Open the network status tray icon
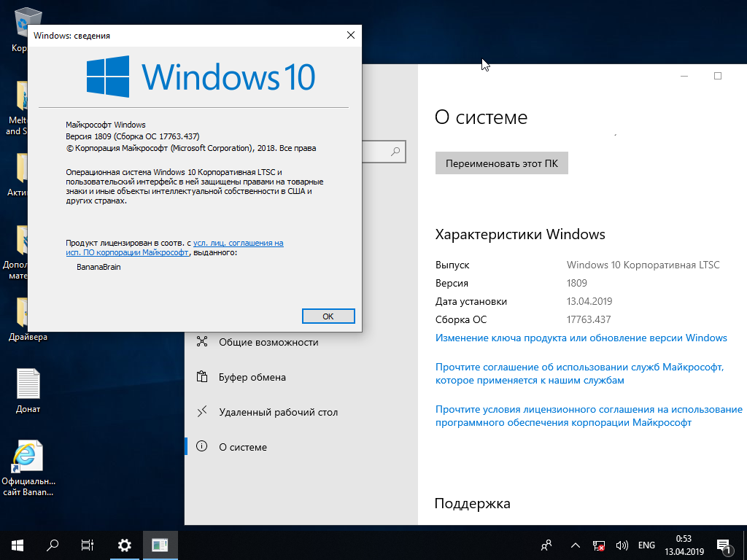 (x=598, y=545)
